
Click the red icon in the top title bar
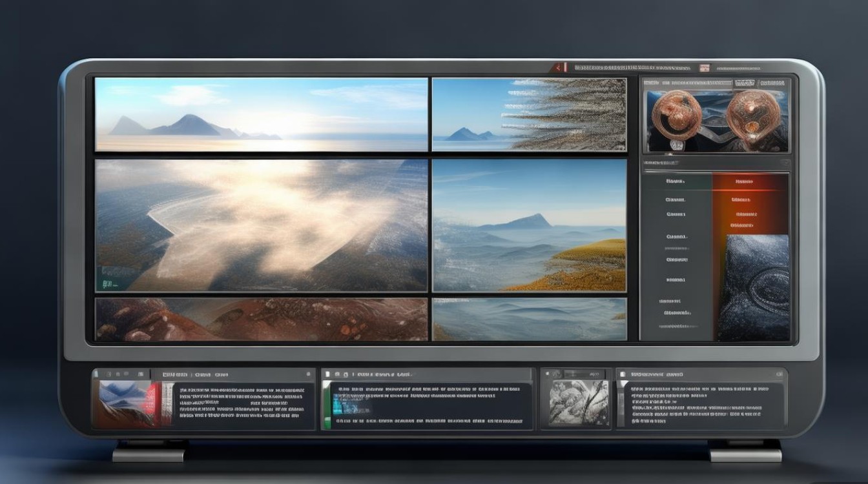[559, 67]
